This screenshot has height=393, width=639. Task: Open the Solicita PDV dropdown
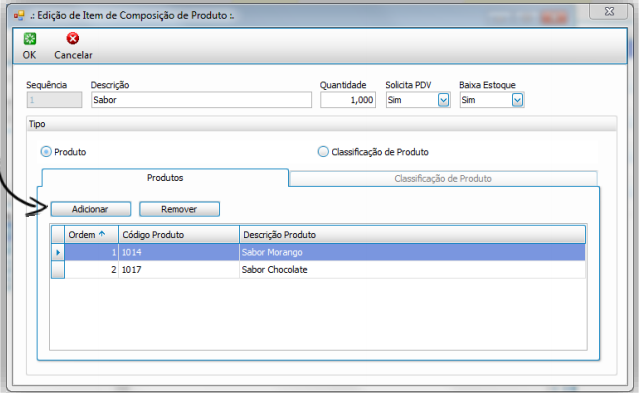point(443,100)
